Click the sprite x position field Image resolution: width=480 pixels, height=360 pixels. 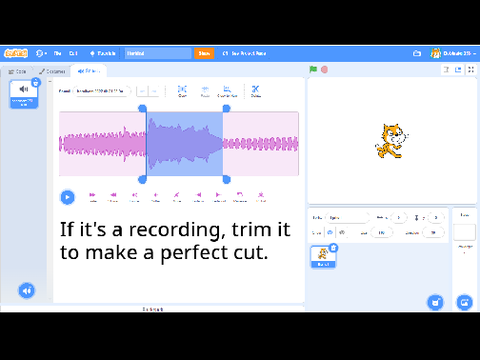pyautogui.click(x=399, y=218)
